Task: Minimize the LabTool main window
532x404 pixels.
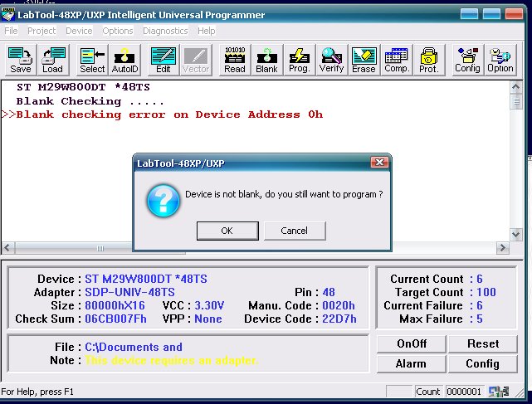Action: (470, 14)
